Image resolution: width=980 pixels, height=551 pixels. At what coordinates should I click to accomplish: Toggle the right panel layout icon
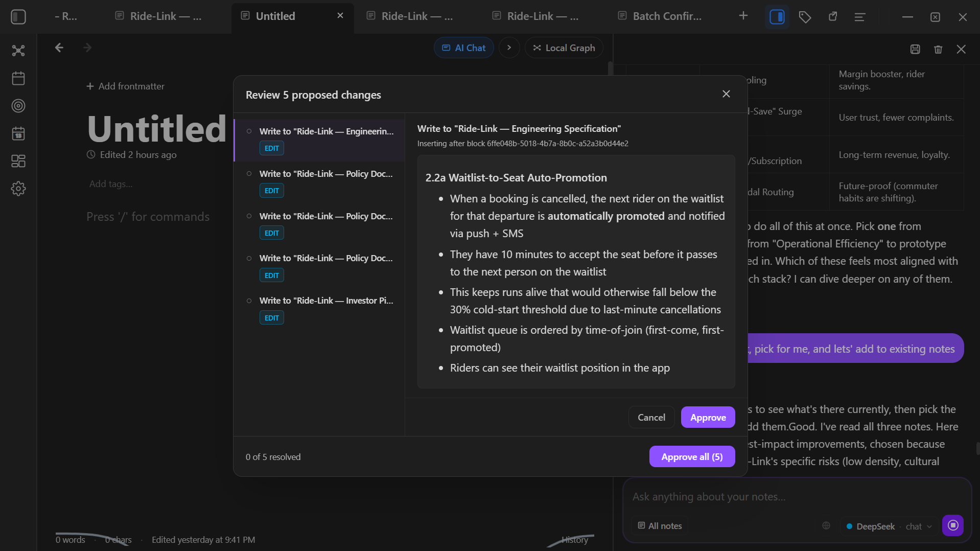(x=777, y=17)
